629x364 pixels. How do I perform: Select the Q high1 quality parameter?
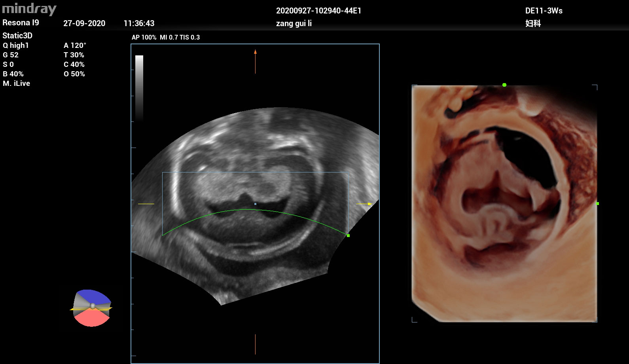[16, 45]
